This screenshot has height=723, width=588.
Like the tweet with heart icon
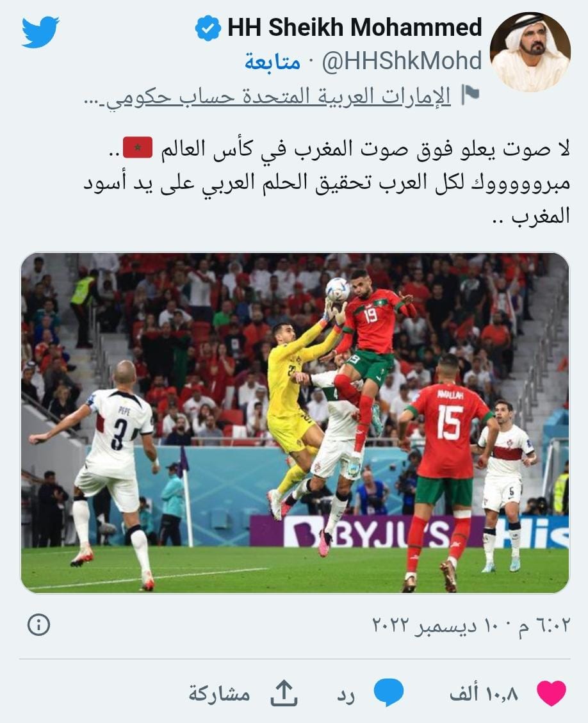click(x=551, y=692)
